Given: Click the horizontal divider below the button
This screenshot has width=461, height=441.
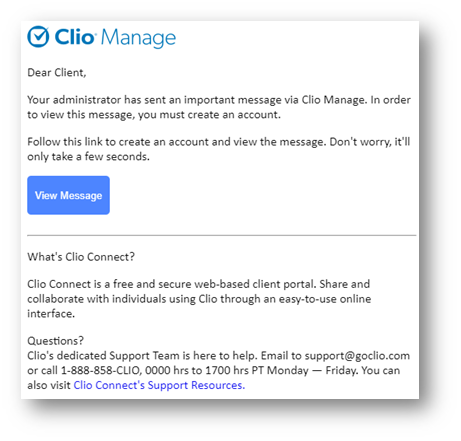Looking at the screenshot, I should [222, 235].
